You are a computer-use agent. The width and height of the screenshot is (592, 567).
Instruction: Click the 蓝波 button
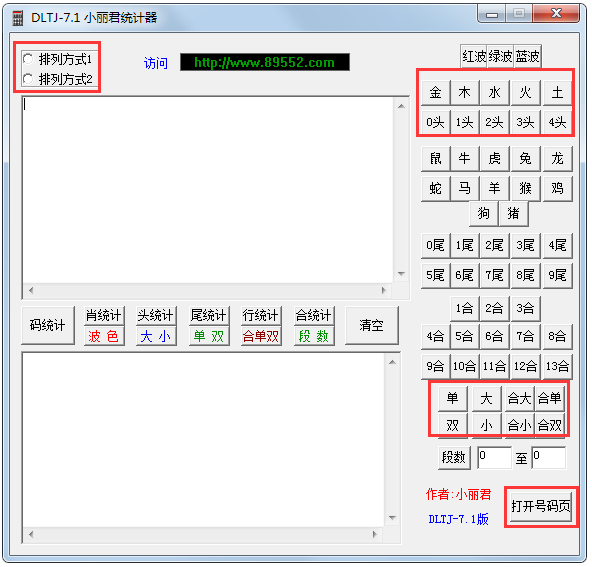[527, 57]
